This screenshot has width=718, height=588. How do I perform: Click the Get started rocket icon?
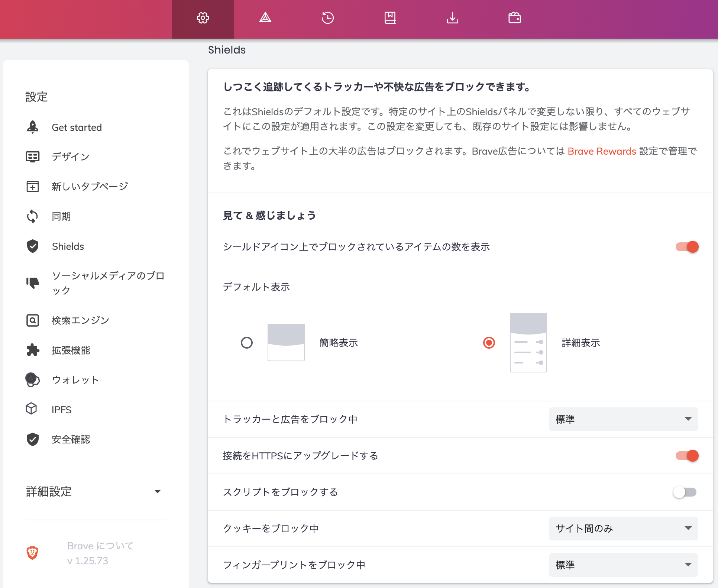(33, 127)
